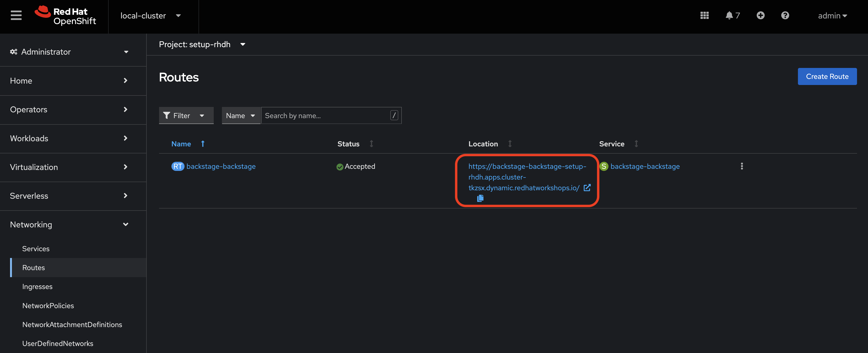Open the notifications bell with 7 alerts

click(732, 15)
